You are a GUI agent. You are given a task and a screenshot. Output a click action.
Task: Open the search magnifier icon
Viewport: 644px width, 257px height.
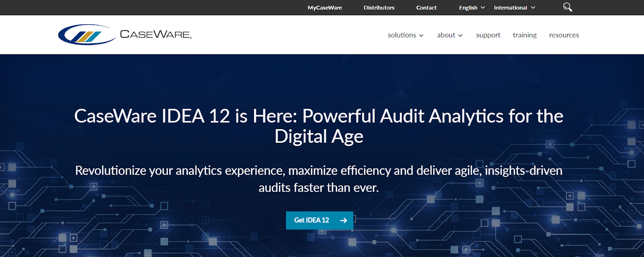click(568, 7)
